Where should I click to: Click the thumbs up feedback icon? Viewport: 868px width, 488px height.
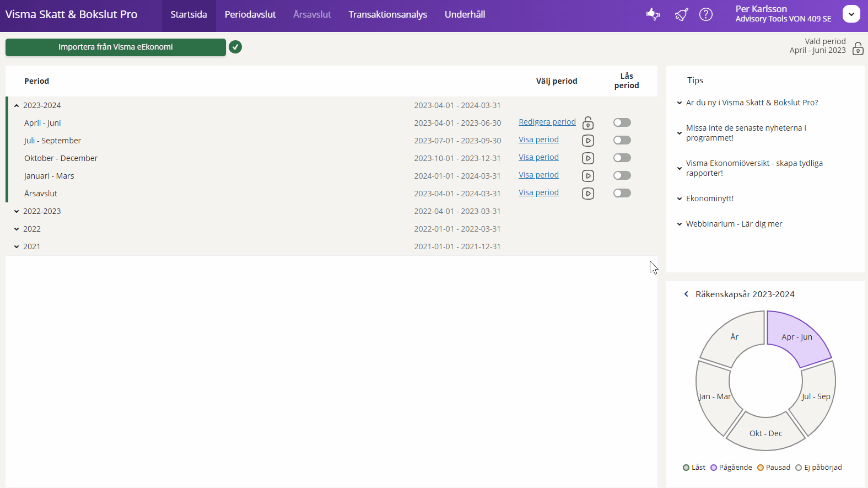[653, 14]
